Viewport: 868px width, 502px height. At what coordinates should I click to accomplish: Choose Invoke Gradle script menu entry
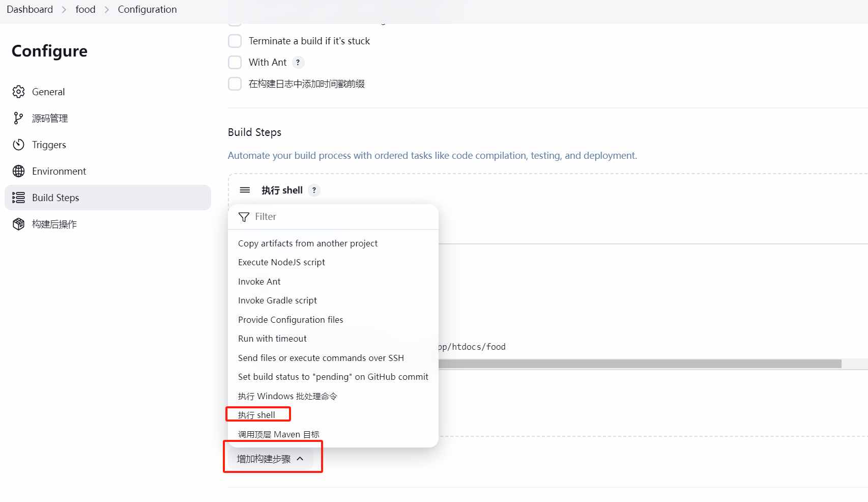pos(277,300)
